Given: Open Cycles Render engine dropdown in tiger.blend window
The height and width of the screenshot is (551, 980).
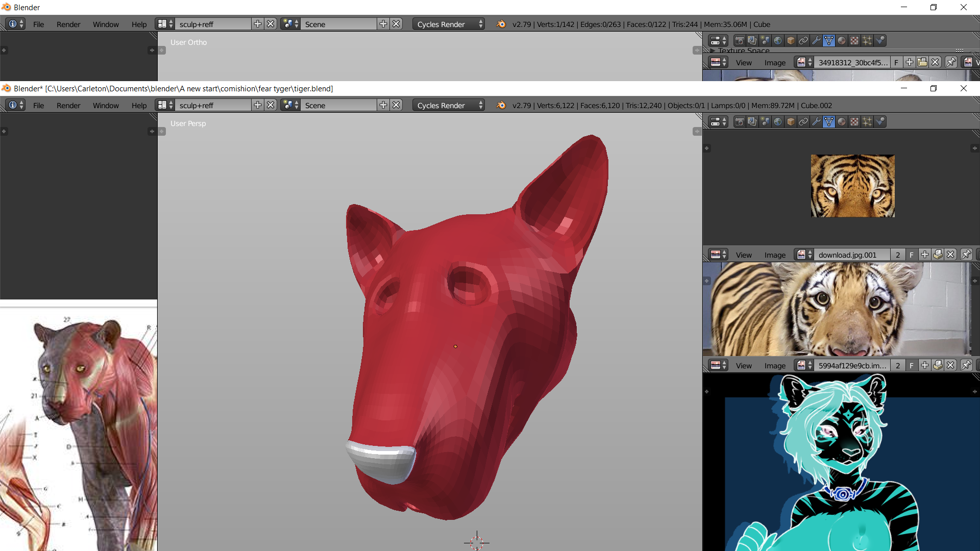Looking at the screenshot, I should (x=448, y=105).
